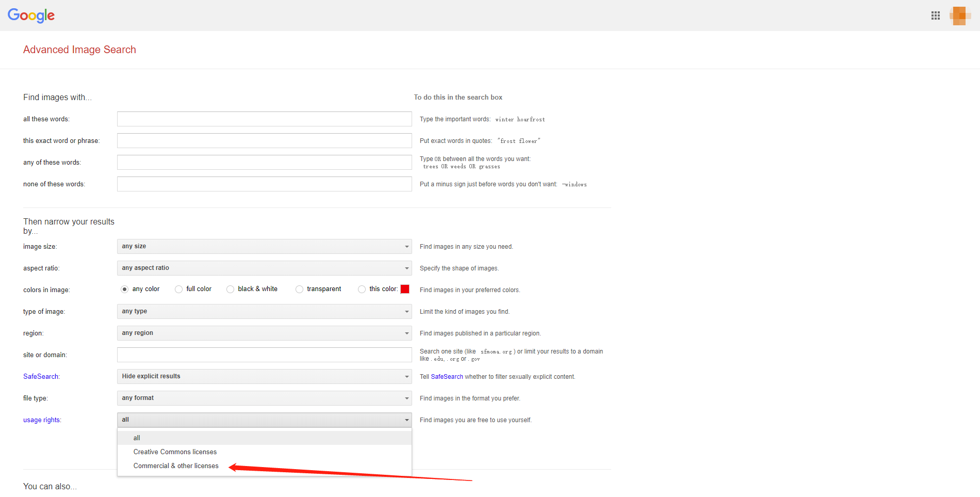
Task: Click the SafeSearch label link
Action: point(41,377)
